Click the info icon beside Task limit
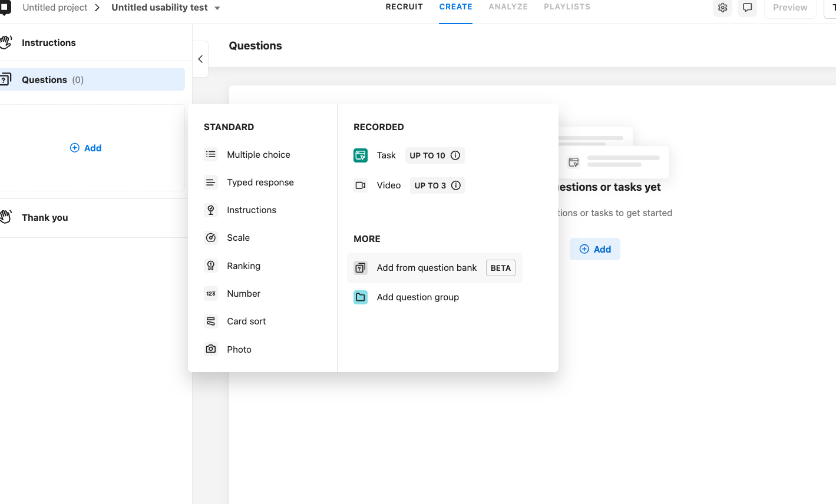Viewport: 836px width, 504px height. pos(455,155)
